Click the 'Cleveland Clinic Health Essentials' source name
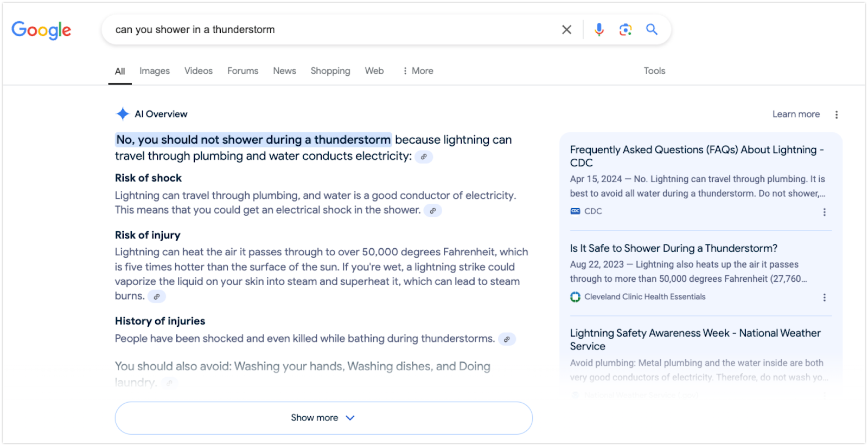 (x=645, y=297)
